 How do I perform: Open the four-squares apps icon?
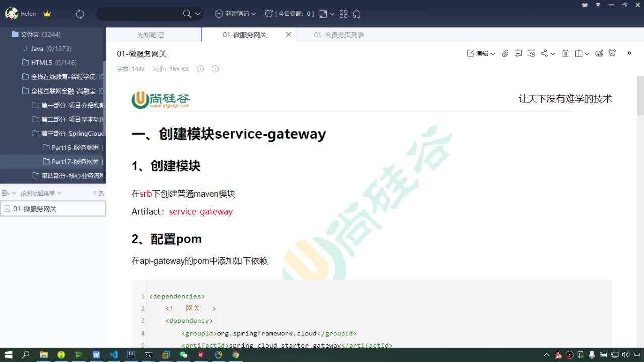click(x=344, y=14)
